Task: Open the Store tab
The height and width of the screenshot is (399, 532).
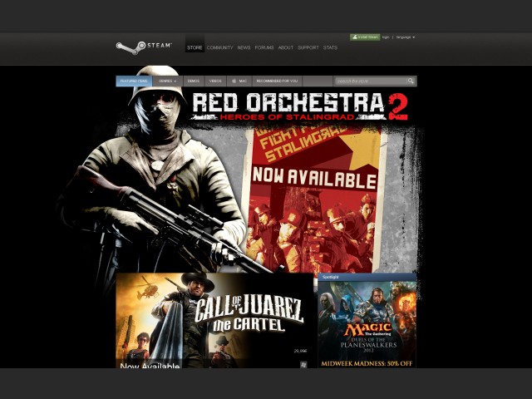Action: [195, 47]
